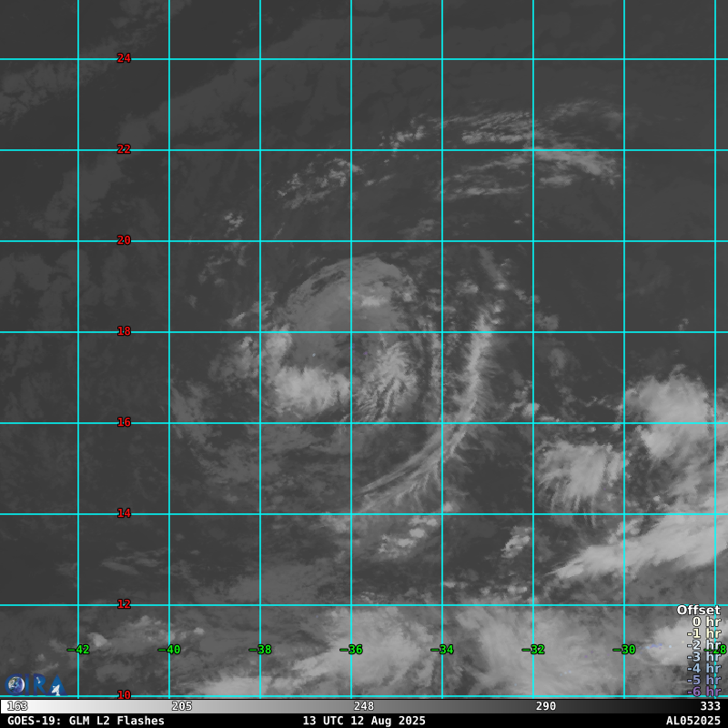Click the 333 value on the colorbar
The height and width of the screenshot is (728, 728).
pyautogui.click(x=710, y=706)
